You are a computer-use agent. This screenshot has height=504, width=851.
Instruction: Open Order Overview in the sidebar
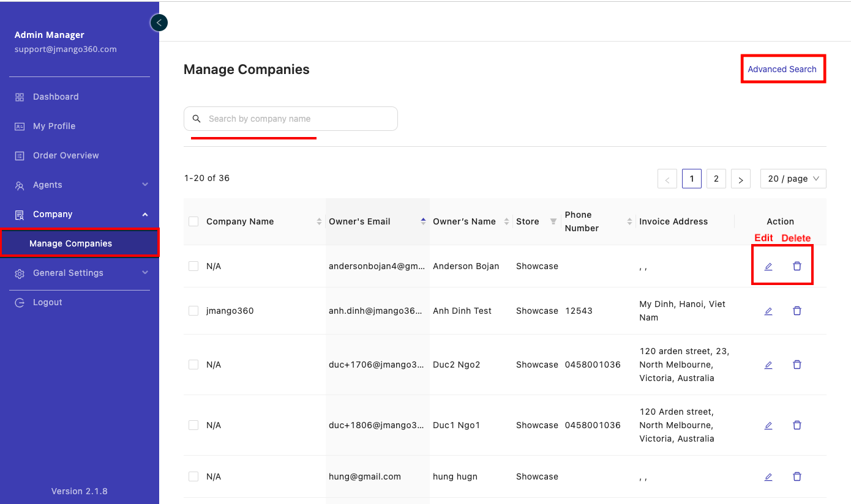66,155
